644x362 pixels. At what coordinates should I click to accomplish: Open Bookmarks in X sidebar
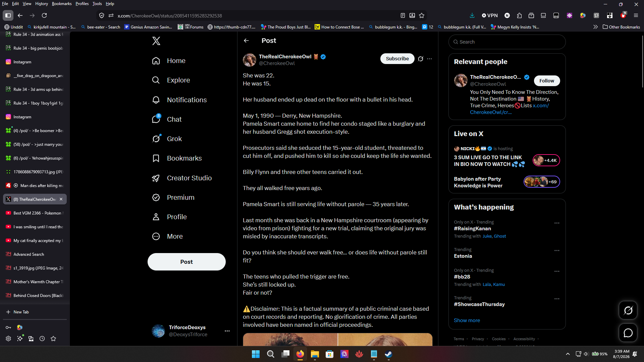177,158
